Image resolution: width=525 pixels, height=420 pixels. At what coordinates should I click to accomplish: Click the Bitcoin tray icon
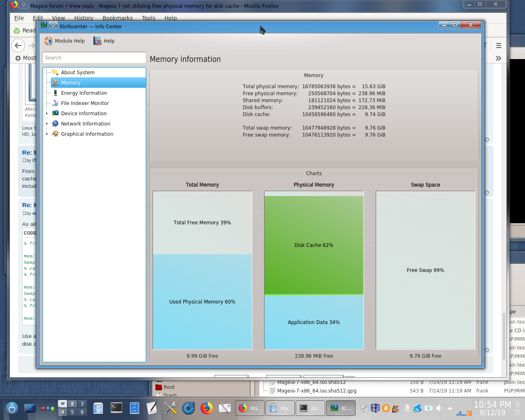click(x=386, y=408)
